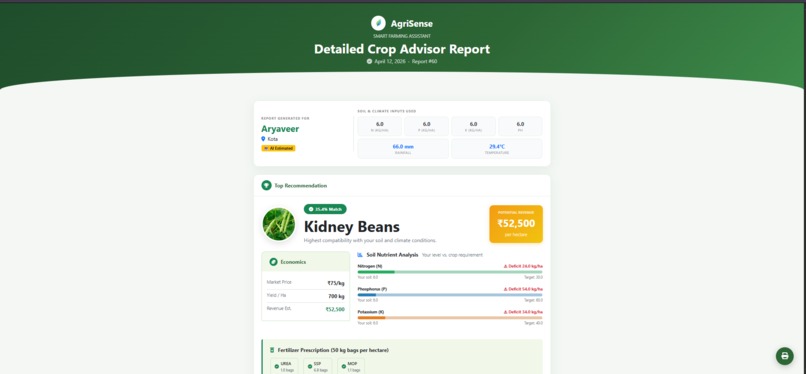Click the Phosphorus (P) progress bar

point(450,295)
